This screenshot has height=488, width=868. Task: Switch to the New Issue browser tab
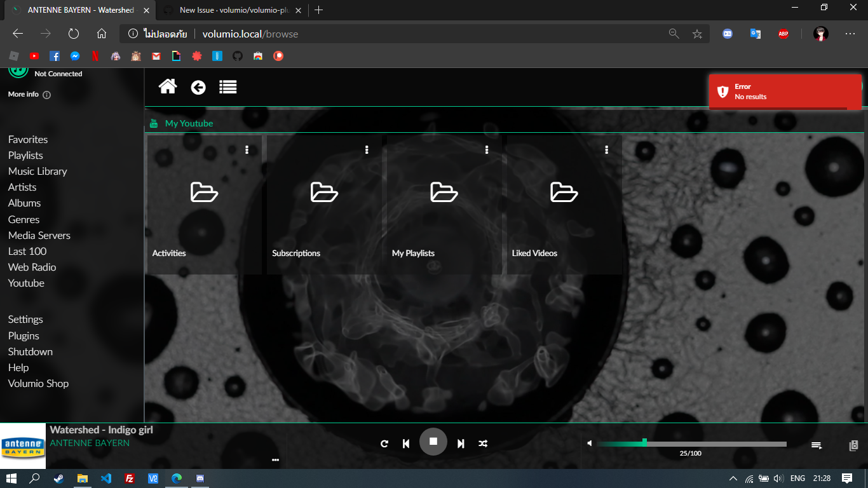pyautogui.click(x=229, y=10)
